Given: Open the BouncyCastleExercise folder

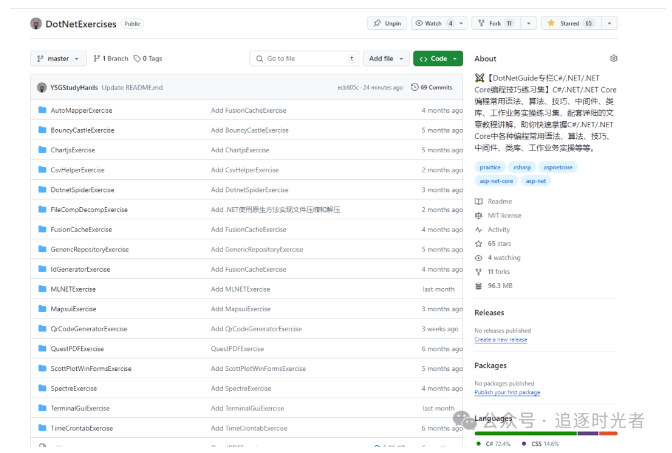Looking at the screenshot, I should click(x=82, y=130).
